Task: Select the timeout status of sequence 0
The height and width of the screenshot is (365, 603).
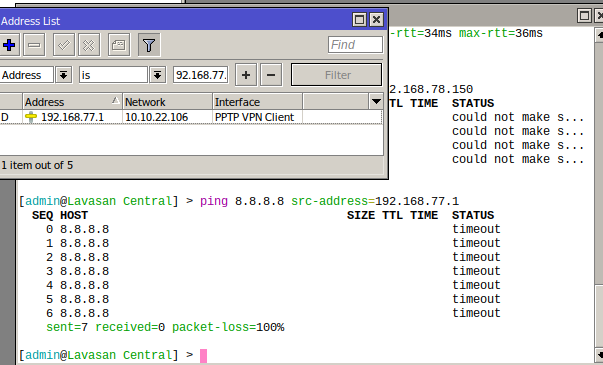Action: click(476, 229)
